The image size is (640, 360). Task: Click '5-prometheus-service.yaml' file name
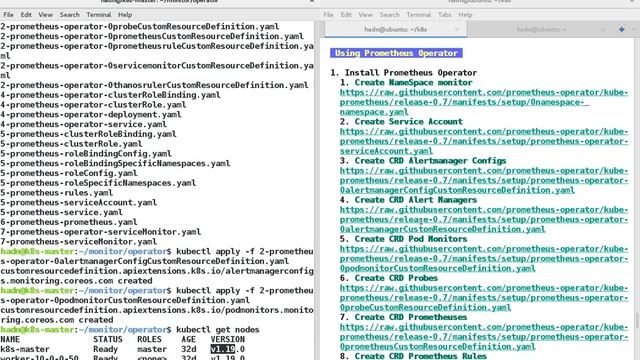pos(61,213)
